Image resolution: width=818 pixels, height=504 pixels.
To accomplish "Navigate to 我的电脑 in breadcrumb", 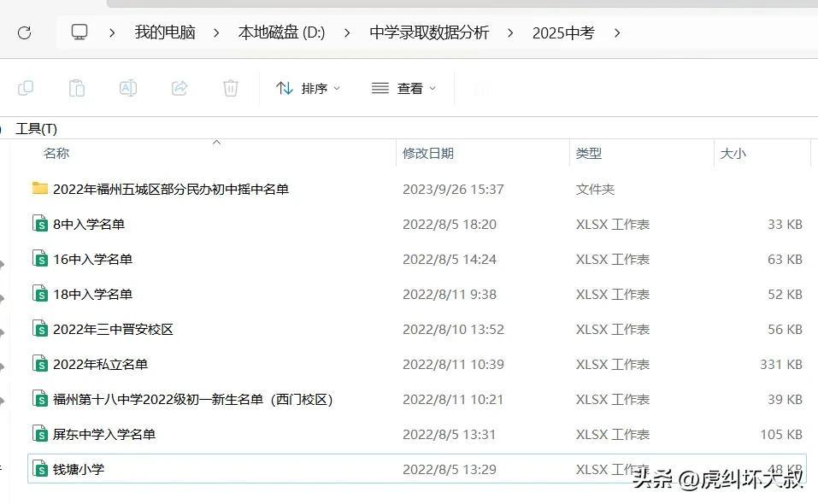I will [165, 32].
